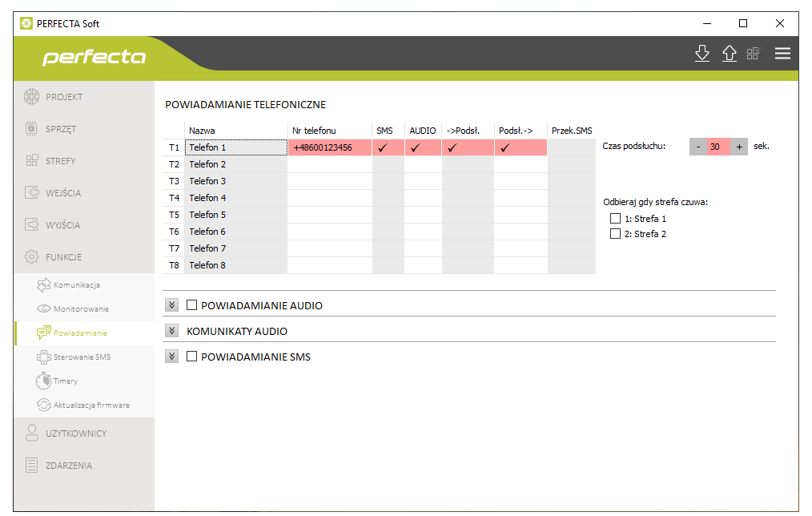Open Sprzęt hardware section icon

(32, 129)
